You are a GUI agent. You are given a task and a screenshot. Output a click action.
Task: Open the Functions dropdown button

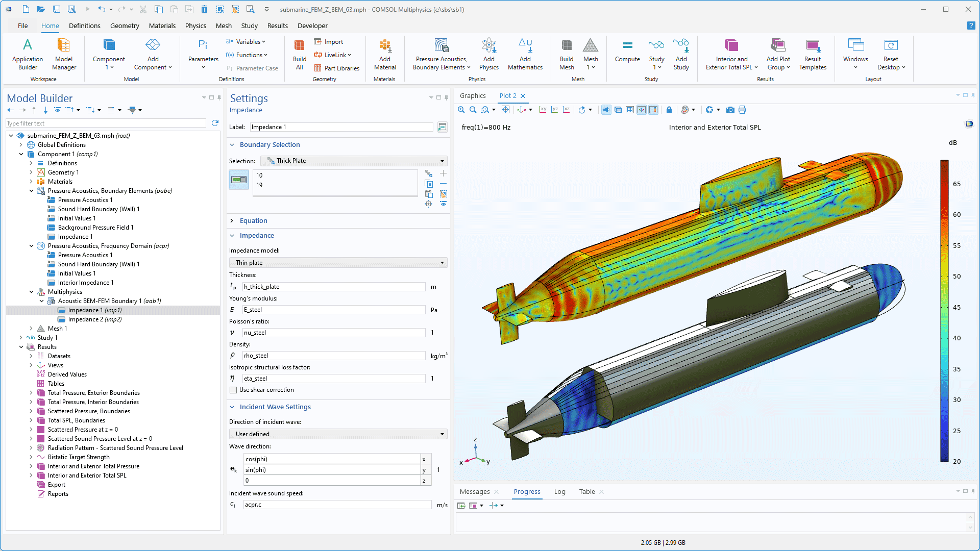[x=247, y=55]
